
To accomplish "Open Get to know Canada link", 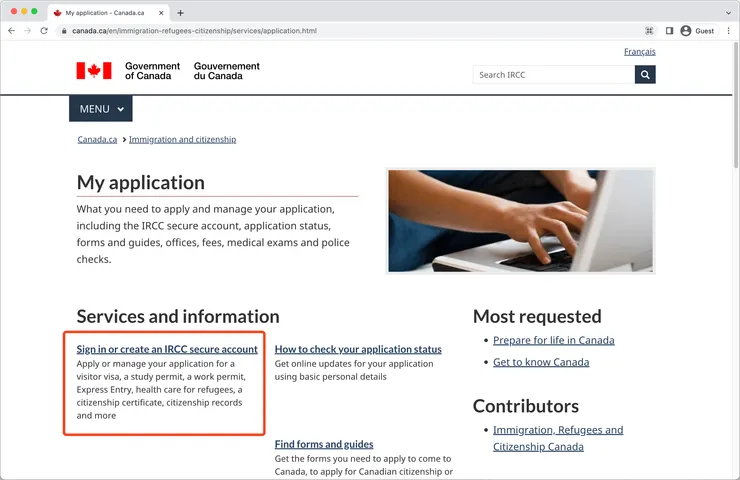I will click(541, 362).
